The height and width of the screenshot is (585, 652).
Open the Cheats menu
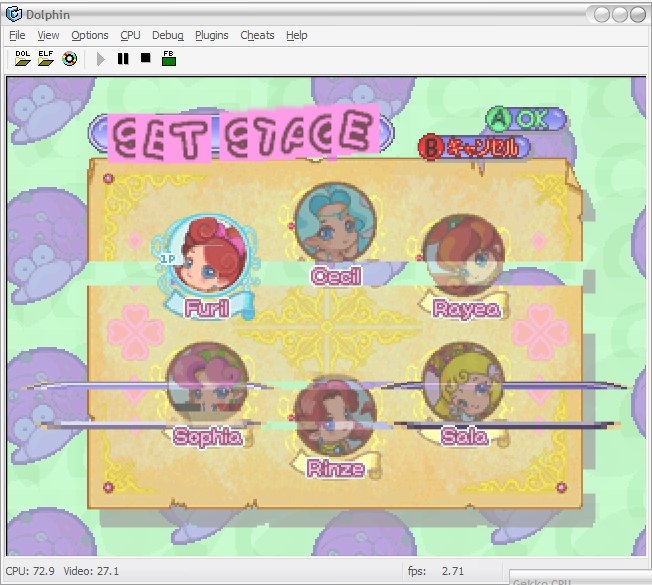pos(257,35)
